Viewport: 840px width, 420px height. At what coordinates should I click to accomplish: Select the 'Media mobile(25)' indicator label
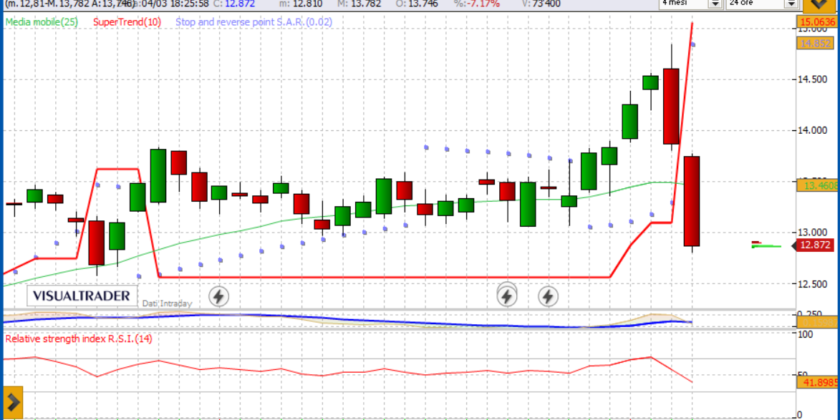[x=42, y=22]
